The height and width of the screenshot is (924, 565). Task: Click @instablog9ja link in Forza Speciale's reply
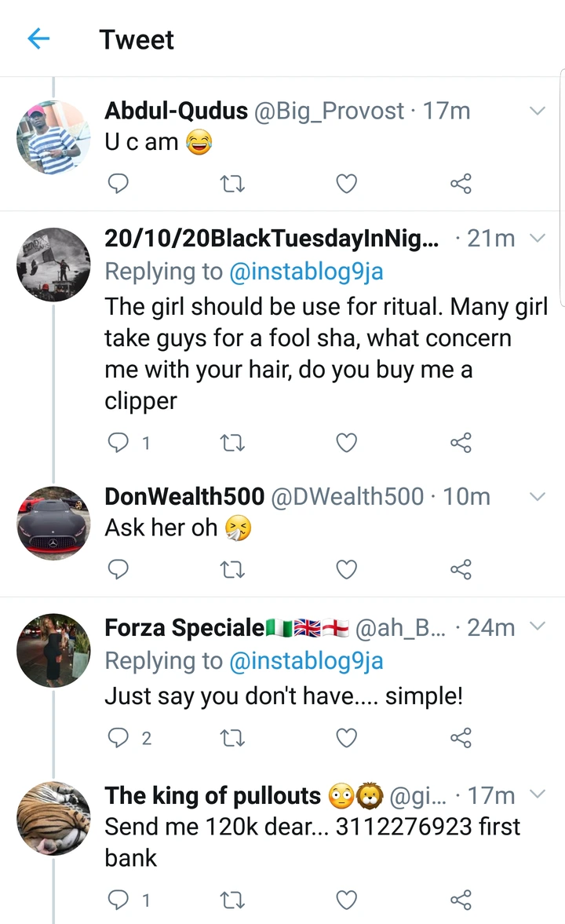point(306,661)
